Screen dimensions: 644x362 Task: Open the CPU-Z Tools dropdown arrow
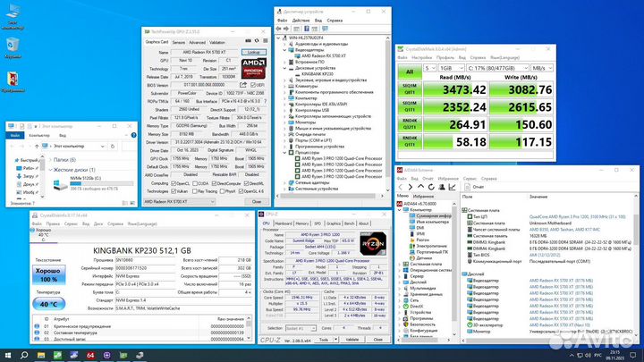(x=335, y=340)
